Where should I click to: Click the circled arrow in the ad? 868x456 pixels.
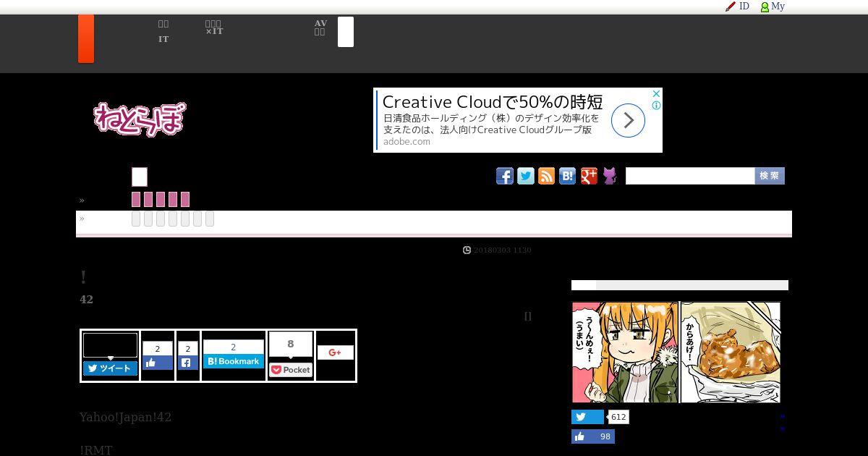click(x=628, y=120)
